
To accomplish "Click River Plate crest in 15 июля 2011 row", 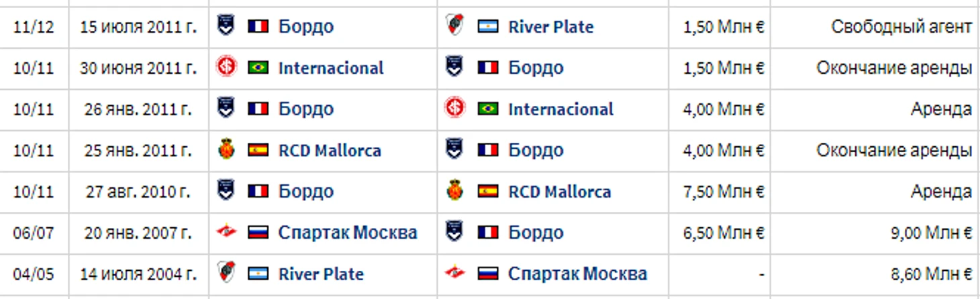I will pyautogui.click(x=454, y=26).
